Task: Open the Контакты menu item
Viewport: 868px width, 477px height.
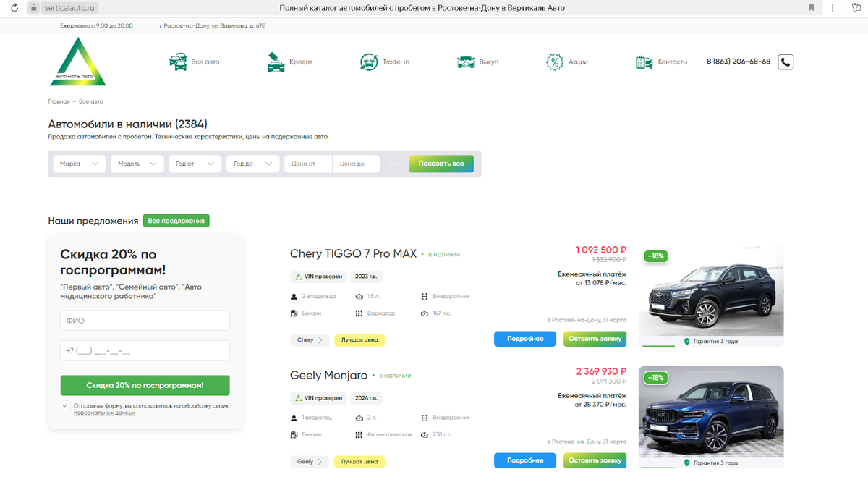Action: [673, 62]
